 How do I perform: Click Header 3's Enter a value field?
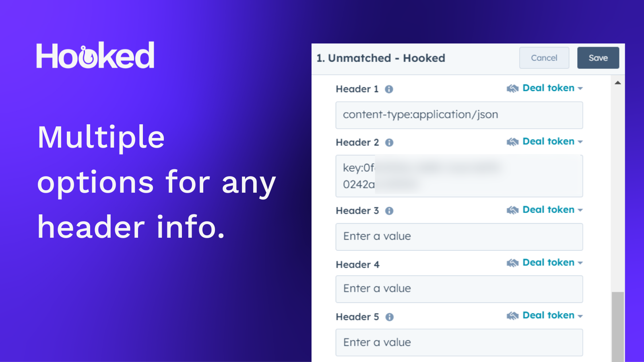(x=459, y=237)
